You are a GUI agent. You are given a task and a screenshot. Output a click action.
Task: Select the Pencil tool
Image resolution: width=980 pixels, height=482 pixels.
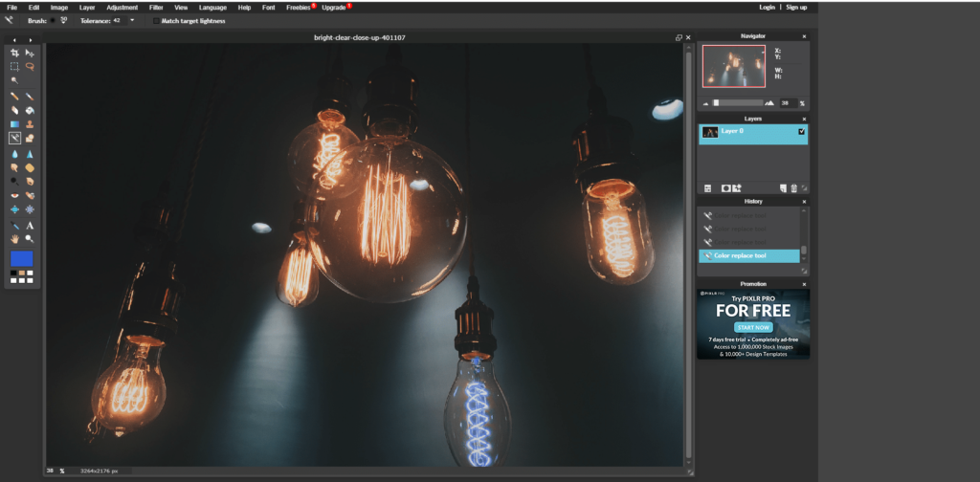coord(14,97)
